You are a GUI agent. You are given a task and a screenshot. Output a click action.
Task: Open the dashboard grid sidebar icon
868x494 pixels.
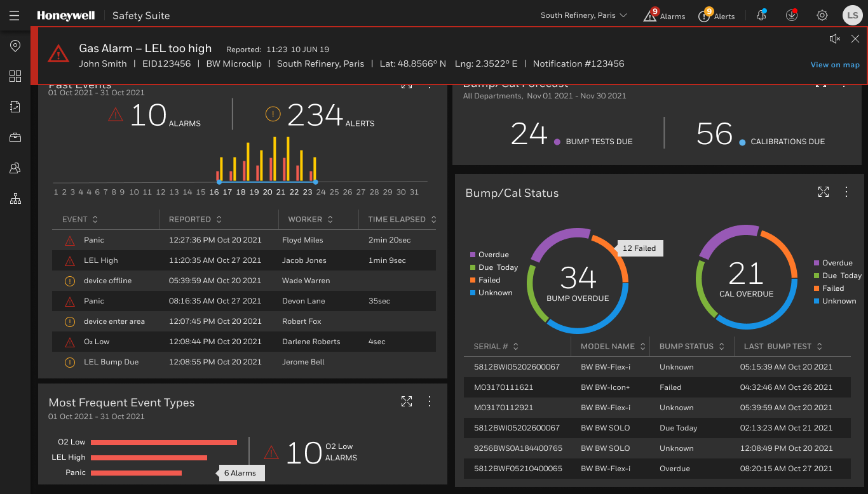(x=15, y=76)
